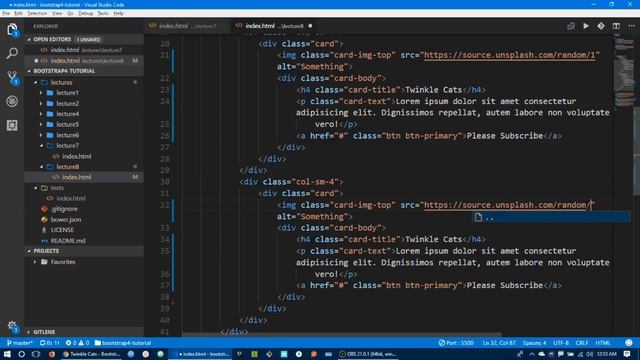Click the bootstrap4-tutorial folder in status bar
This screenshot has width=640, height=360.
pyautogui.click(x=123, y=343)
